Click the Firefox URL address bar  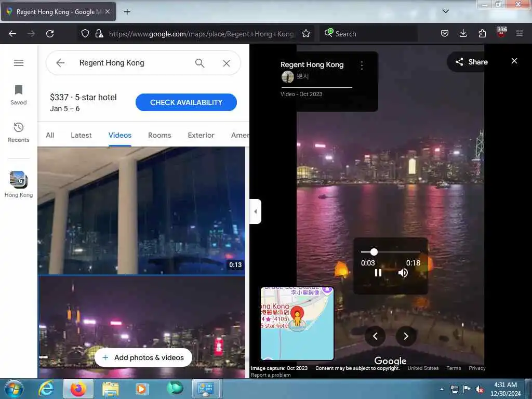pyautogui.click(x=201, y=34)
